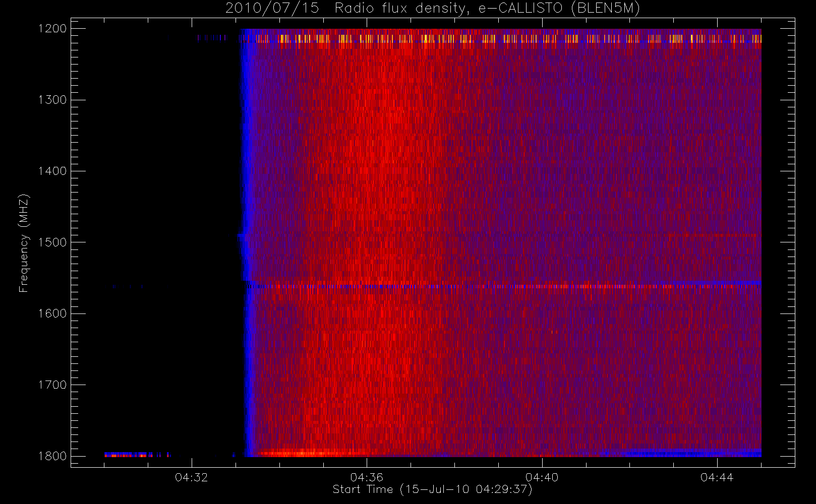Click the 04:32 time tick label
The width and height of the screenshot is (816, 504).
192,477
